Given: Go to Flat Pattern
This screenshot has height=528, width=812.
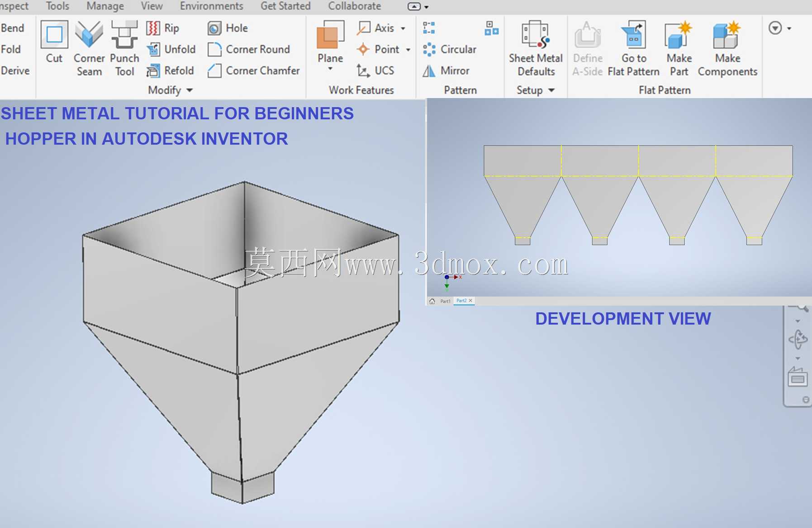Looking at the screenshot, I should 634,48.
